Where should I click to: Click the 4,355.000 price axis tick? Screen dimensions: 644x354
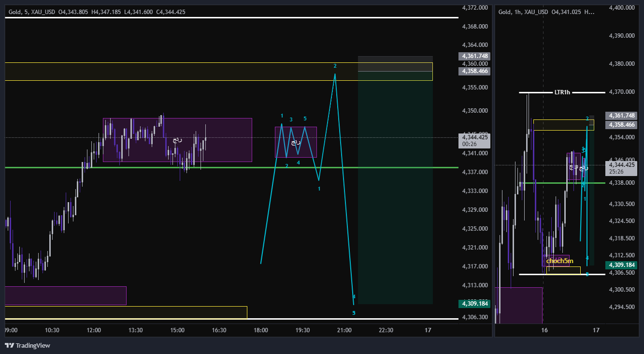click(x=475, y=88)
